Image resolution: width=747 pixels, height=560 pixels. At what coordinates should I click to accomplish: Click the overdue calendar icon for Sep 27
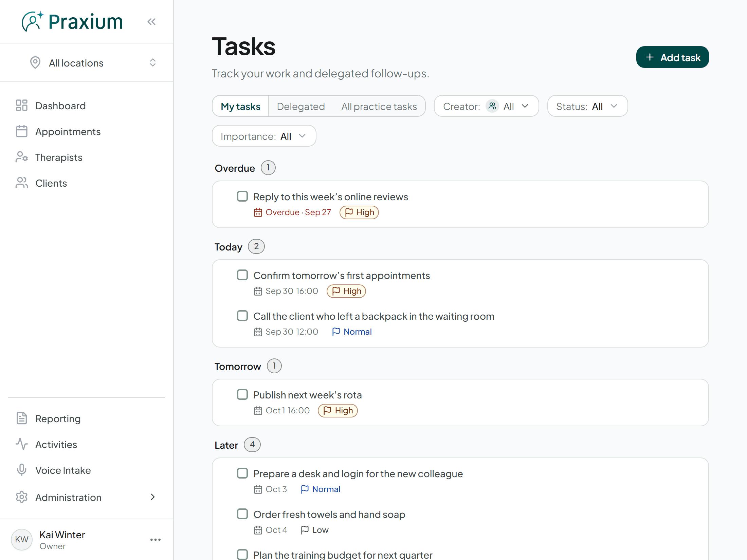point(258,212)
